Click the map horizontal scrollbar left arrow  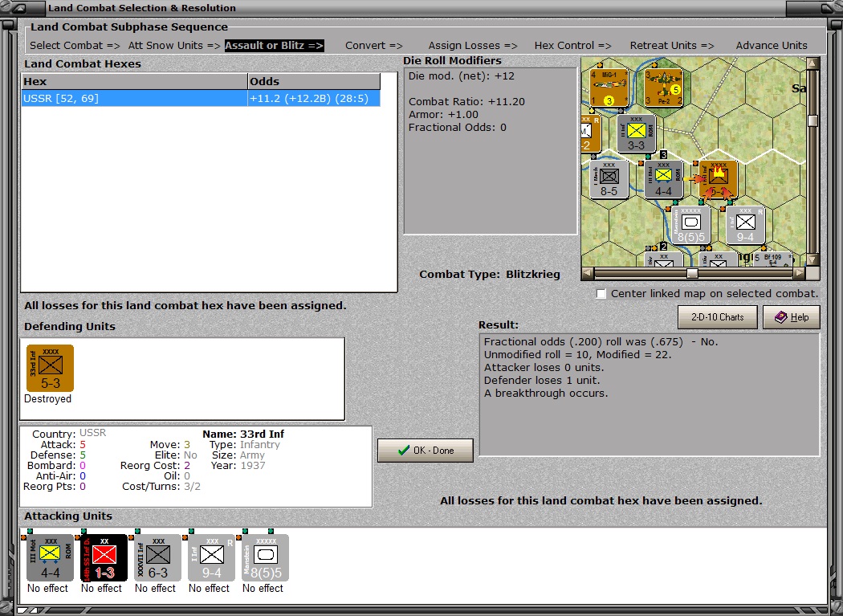[588, 273]
